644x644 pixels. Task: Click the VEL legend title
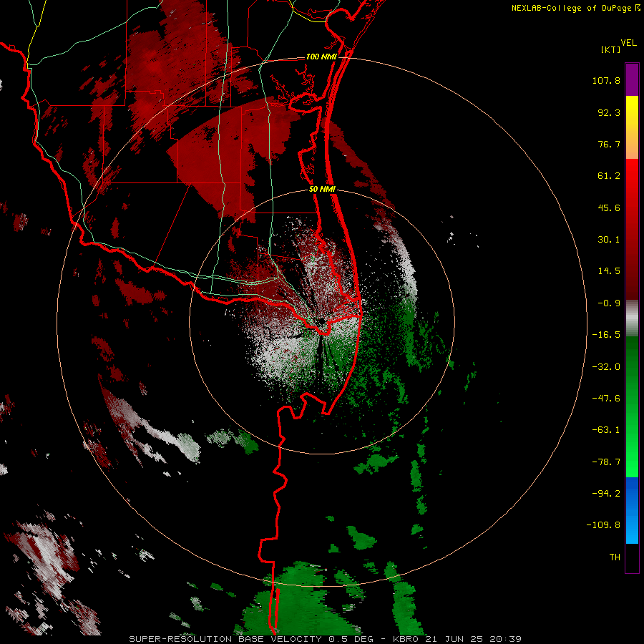[628, 43]
